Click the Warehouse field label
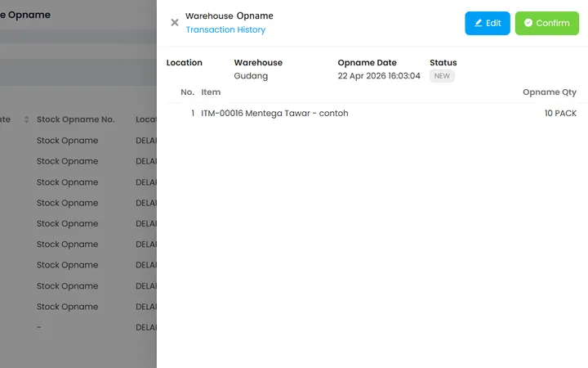This screenshot has width=588, height=368. (x=258, y=63)
